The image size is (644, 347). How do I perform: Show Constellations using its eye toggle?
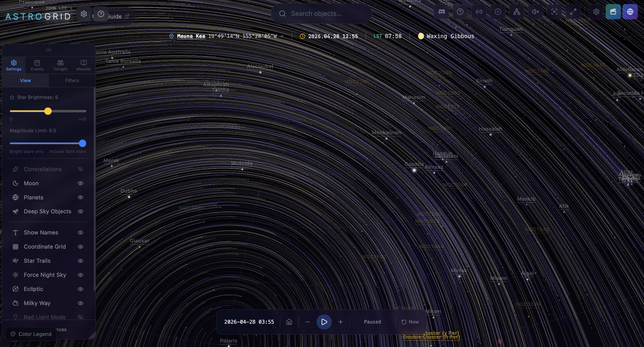tap(80, 169)
